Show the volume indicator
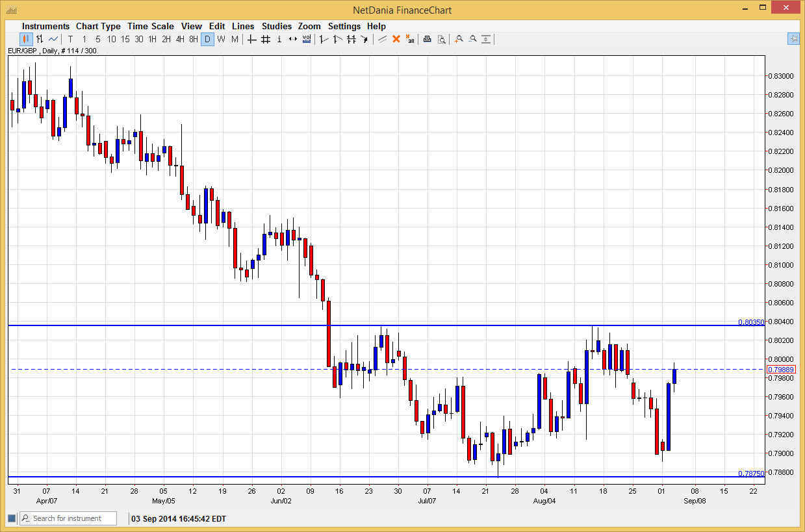This screenshot has width=805, height=532. click(x=306, y=39)
